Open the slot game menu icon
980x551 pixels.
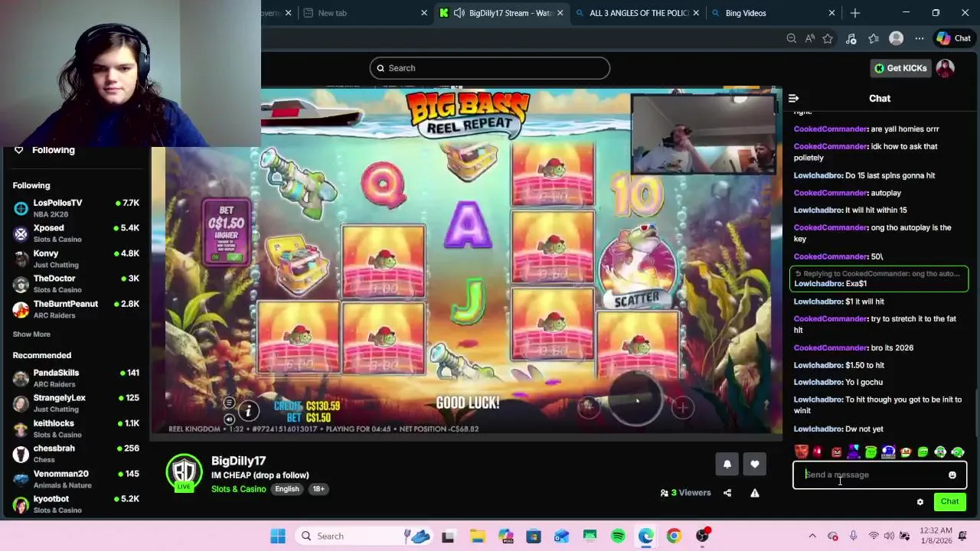coord(229,403)
